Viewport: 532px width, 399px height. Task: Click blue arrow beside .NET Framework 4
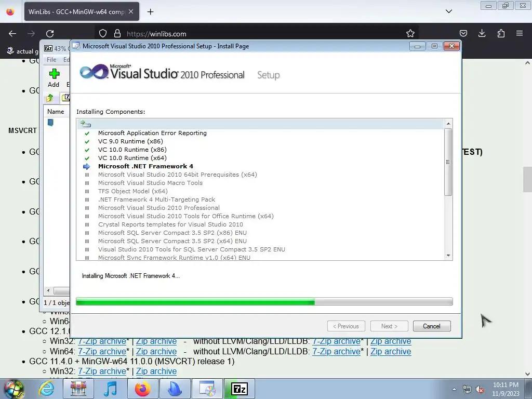87,166
